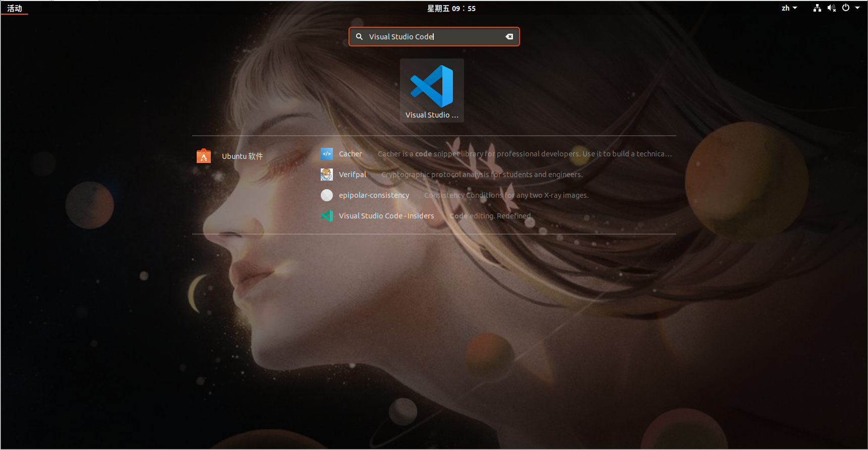Click the Cacher code snippet icon
Viewport: 868px width, 450px height.
[327, 154]
